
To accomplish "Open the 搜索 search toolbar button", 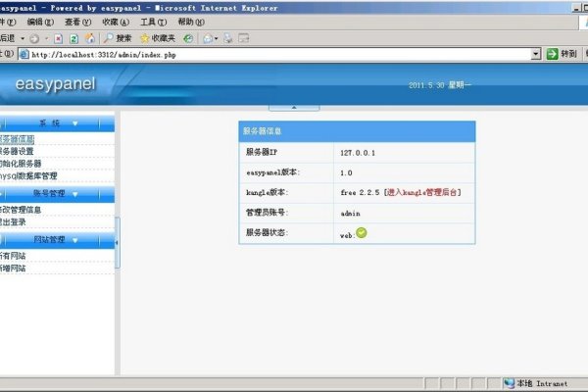I will click(118, 38).
